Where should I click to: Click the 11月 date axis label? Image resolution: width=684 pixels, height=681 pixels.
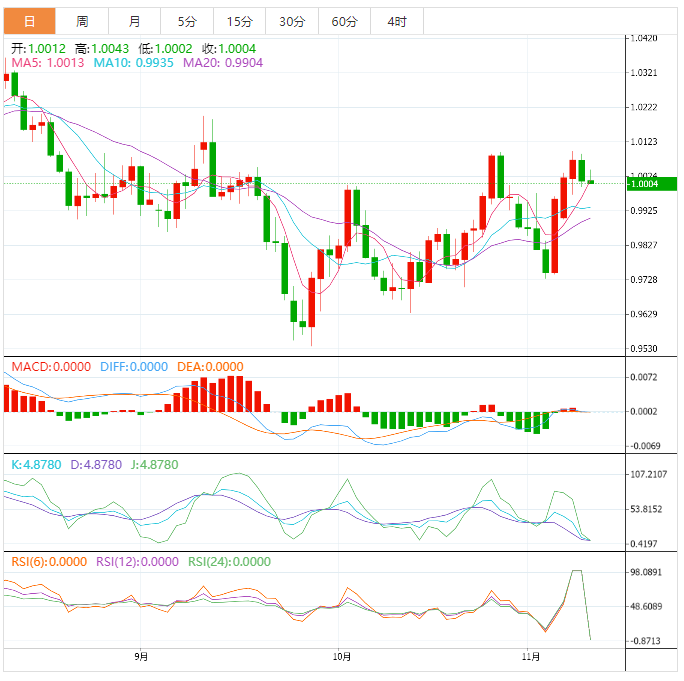[x=531, y=657]
